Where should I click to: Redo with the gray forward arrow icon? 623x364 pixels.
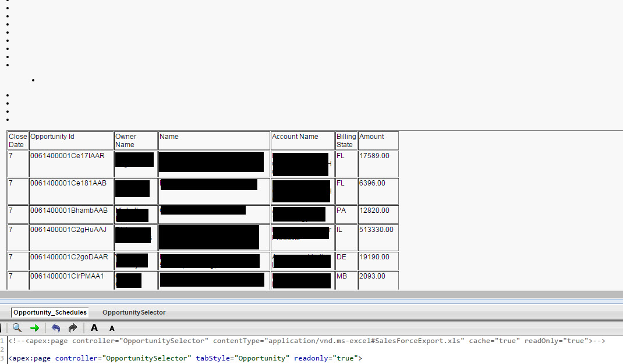73,328
